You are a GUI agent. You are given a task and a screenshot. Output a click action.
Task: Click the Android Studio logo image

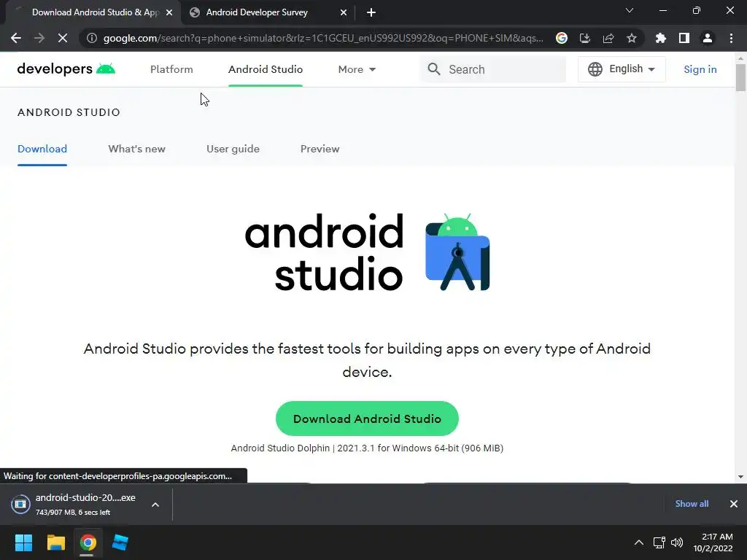point(368,252)
